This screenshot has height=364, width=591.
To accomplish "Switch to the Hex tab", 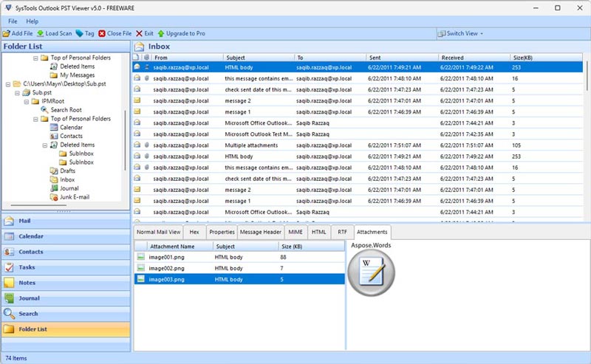I will [194, 232].
